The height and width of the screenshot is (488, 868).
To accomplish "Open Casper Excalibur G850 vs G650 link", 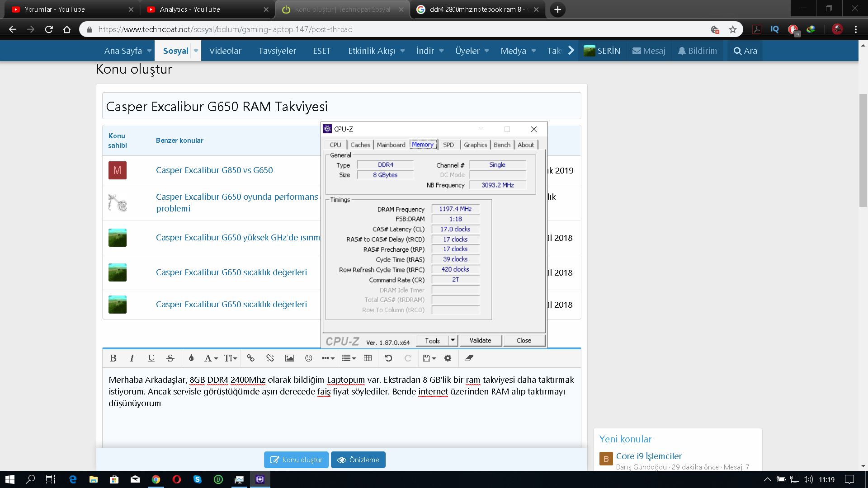I will point(214,170).
